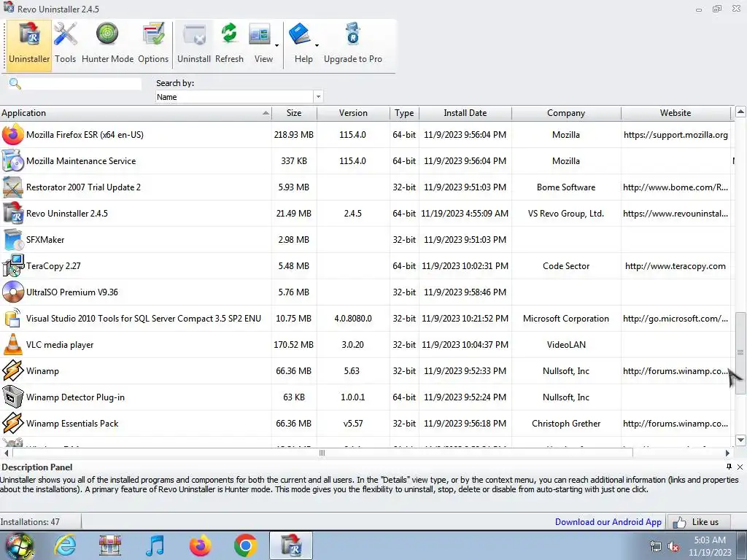This screenshot has width=747, height=560.
Task: Open the Tools toolbar icon
Action: point(65,34)
